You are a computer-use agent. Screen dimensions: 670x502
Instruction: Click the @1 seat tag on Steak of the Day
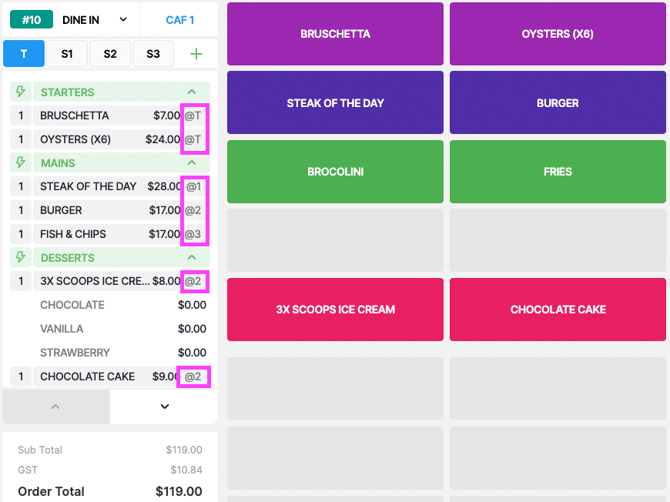(194, 186)
